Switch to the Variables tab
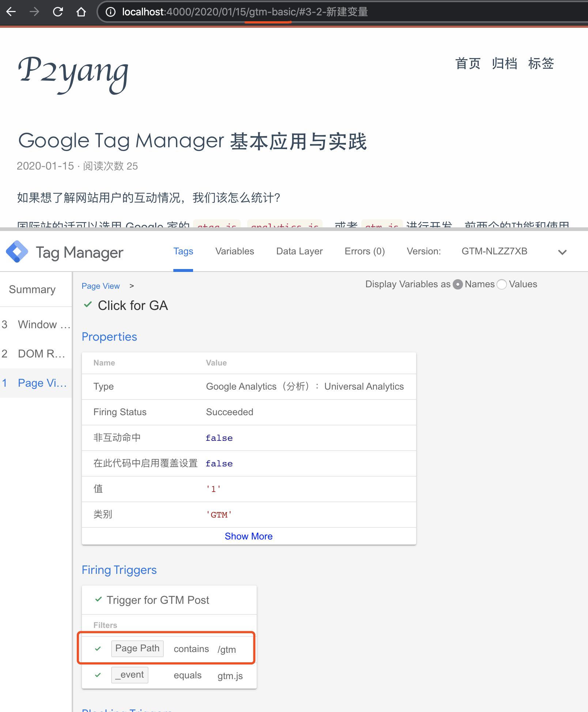Image resolution: width=588 pixels, height=712 pixels. (x=234, y=251)
